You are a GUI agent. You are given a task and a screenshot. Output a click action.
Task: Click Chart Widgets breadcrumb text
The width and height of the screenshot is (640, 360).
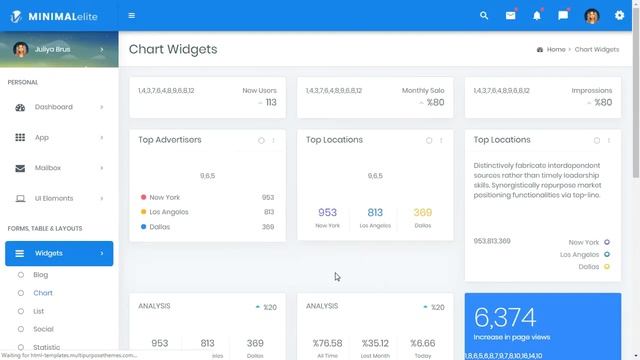pyautogui.click(x=597, y=49)
